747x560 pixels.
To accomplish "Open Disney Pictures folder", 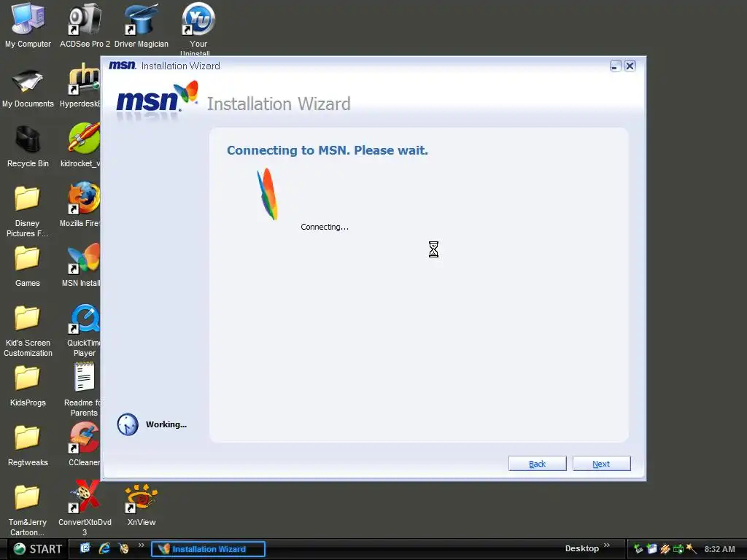I will pos(27,198).
